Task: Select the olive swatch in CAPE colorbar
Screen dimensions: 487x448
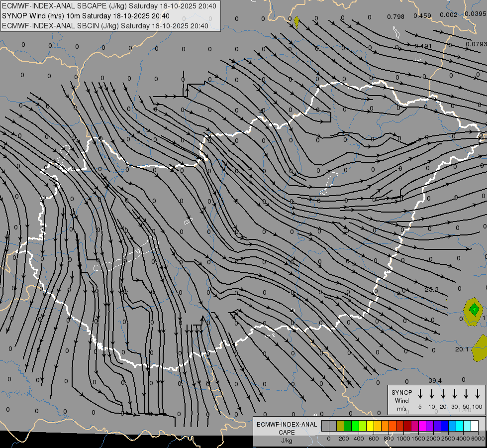Action: (340, 426)
